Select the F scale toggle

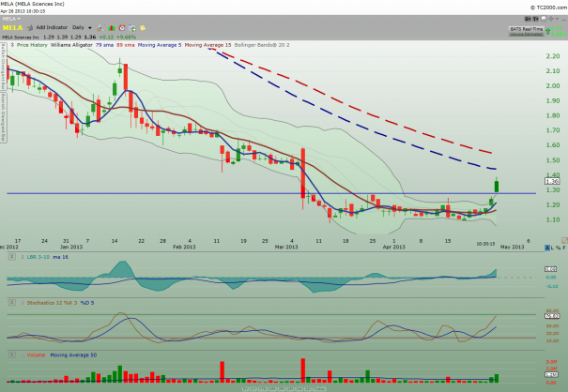(564, 248)
